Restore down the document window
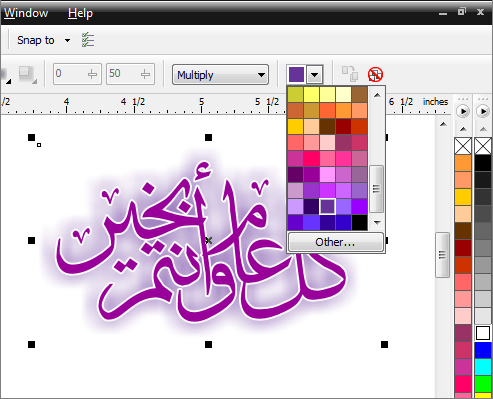 462,12
